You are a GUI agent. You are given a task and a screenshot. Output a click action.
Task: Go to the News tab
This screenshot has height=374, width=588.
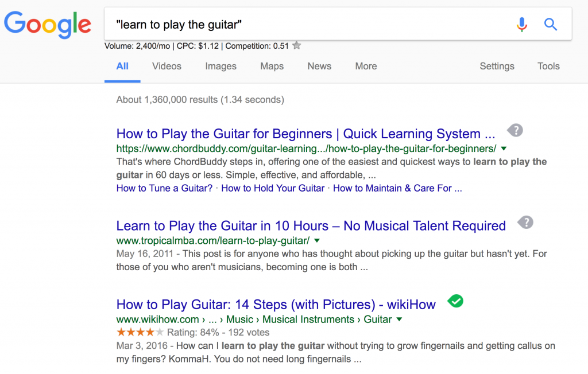[319, 67]
